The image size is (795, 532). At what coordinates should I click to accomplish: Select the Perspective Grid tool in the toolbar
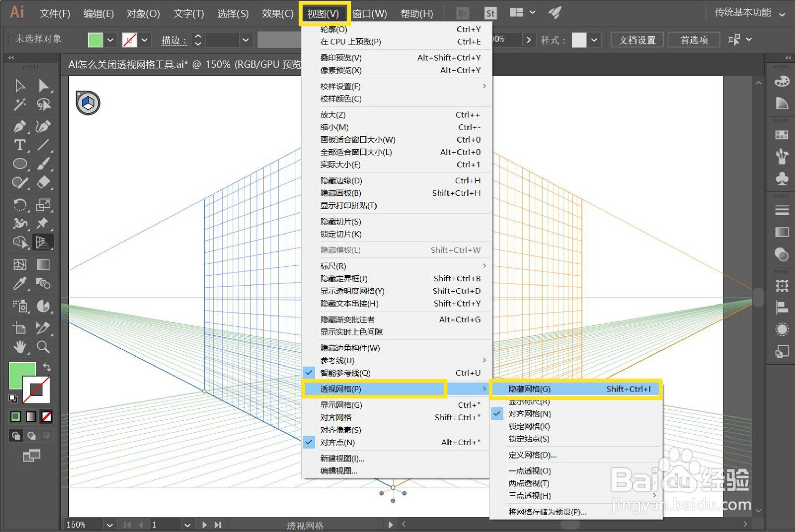(43, 242)
